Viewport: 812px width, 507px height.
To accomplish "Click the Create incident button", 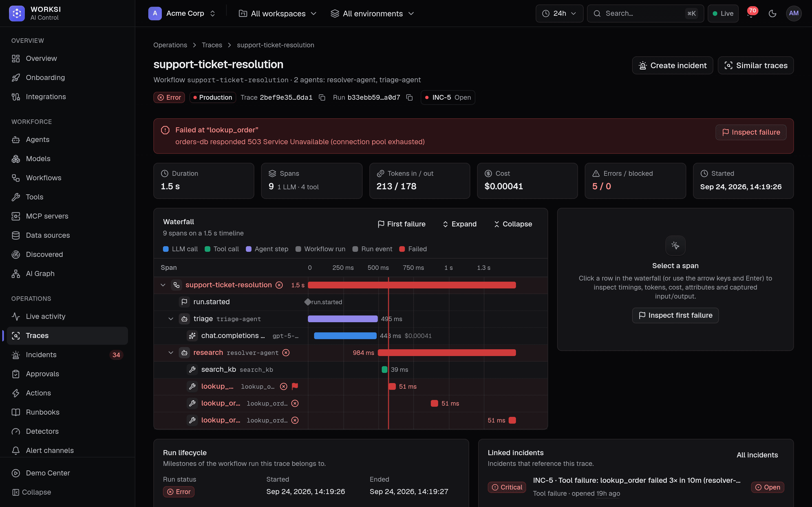I will coord(672,65).
